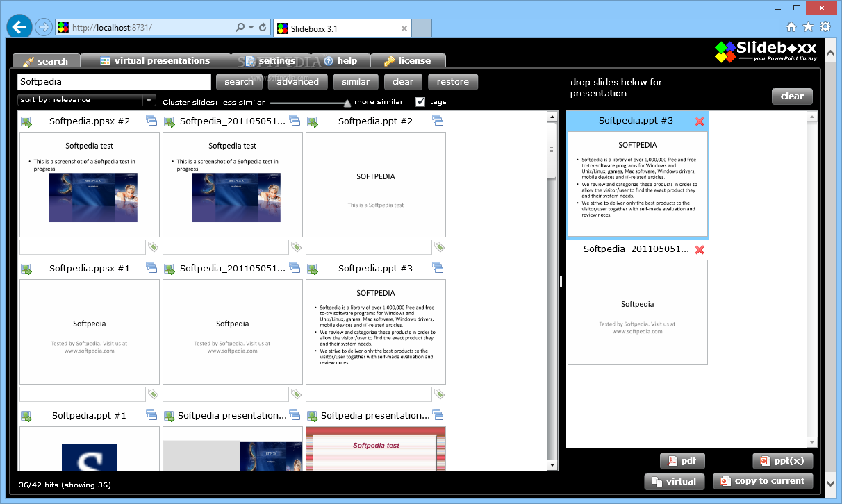Create virtual presentation button
Viewport: 842px width, 504px height.
click(675, 482)
